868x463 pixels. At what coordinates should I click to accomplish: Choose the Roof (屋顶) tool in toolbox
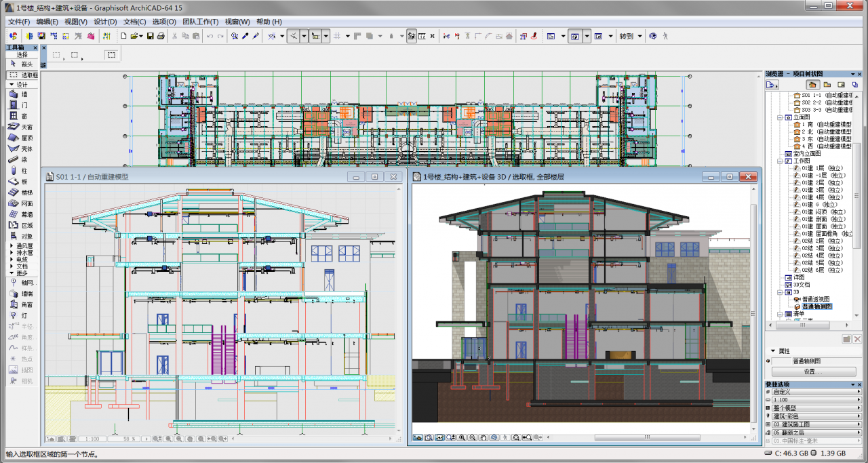point(20,138)
